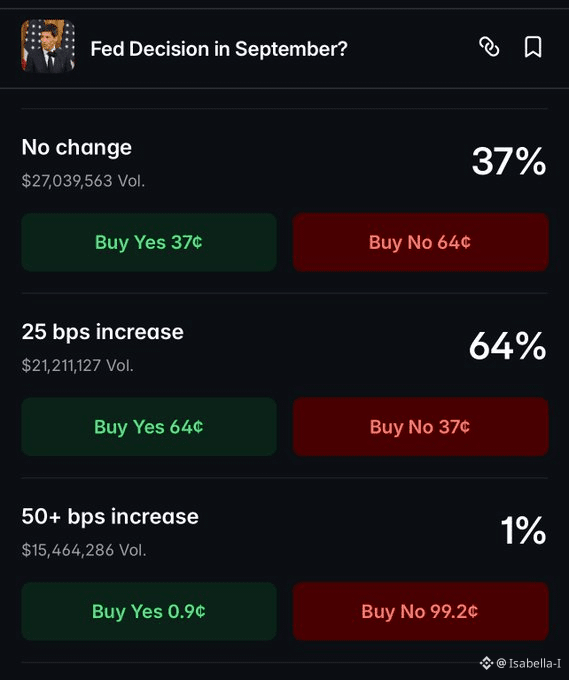Open the @Isabella-I profile watermark
The width and height of the screenshot is (569, 680).
tap(529, 663)
